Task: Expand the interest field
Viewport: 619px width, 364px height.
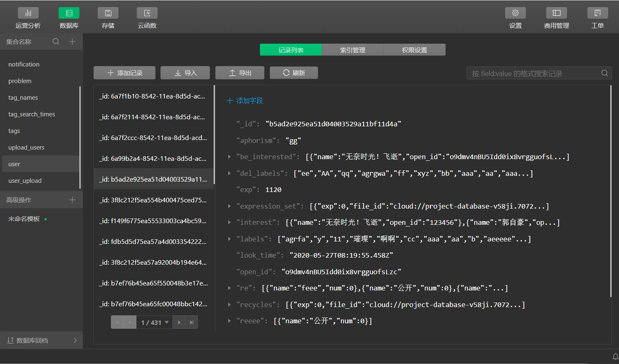Action: pyautogui.click(x=229, y=222)
